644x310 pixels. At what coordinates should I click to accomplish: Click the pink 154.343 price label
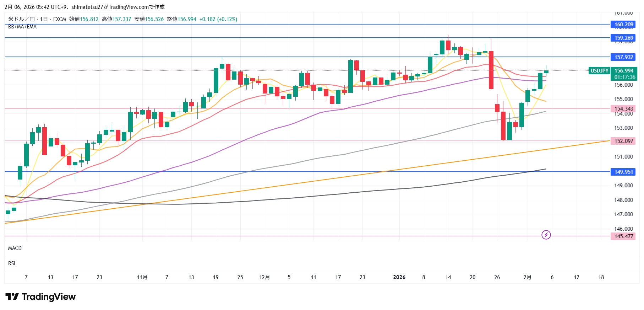pyautogui.click(x=623, y=109)
